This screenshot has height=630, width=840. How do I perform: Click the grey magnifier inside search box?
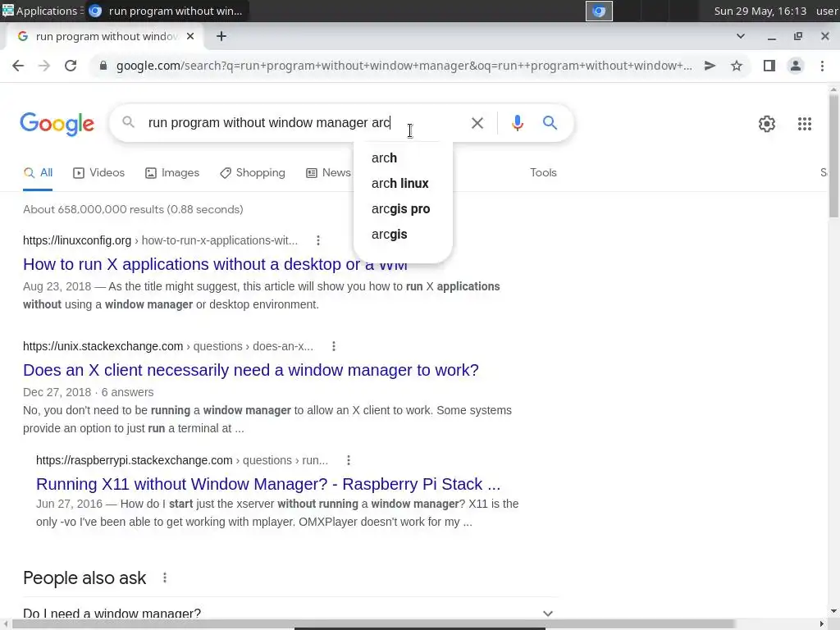point(128,122)
